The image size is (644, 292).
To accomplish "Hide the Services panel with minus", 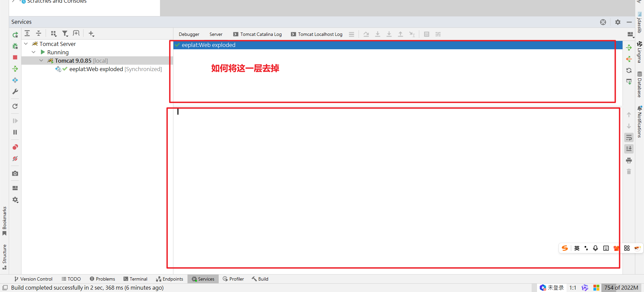I will pos(629,22).
